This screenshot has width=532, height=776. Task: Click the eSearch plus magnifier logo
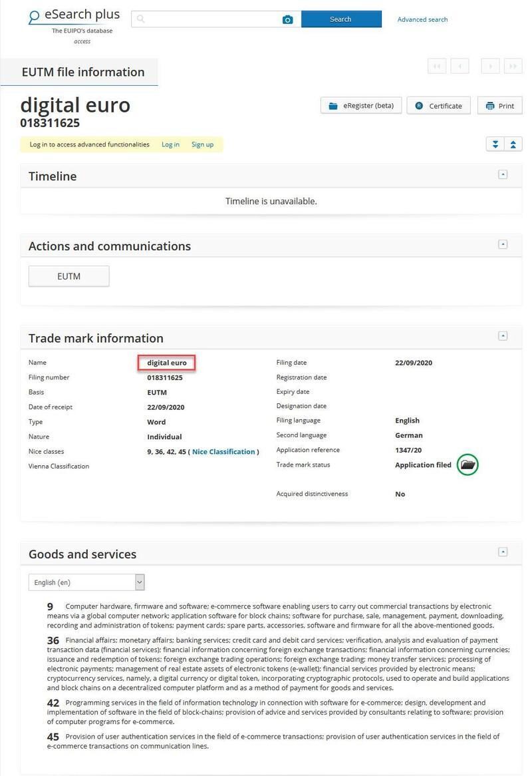[34, 17]
